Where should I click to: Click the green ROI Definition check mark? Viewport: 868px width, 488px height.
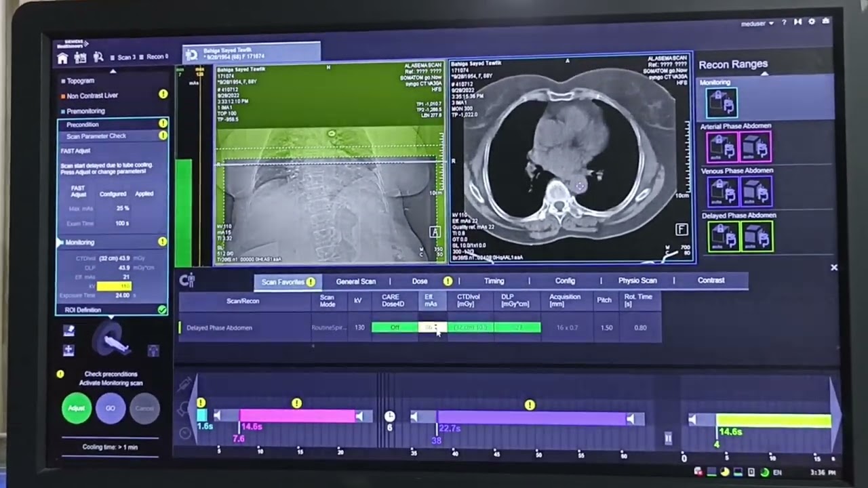tap(162, 310)
